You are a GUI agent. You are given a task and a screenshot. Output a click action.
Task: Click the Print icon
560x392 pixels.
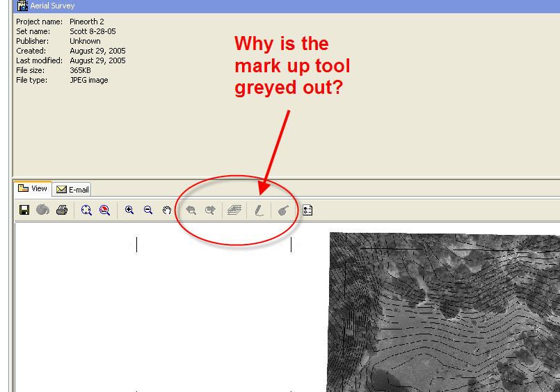point(62,210)
